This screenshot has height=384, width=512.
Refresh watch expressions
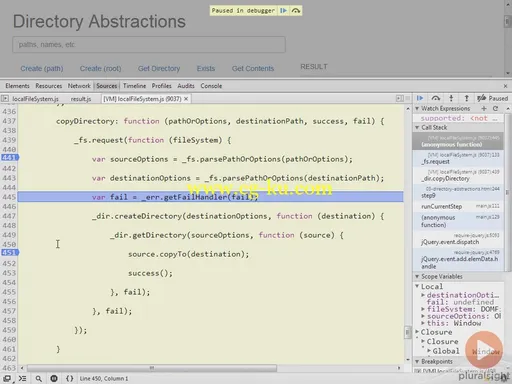(495, 109)
